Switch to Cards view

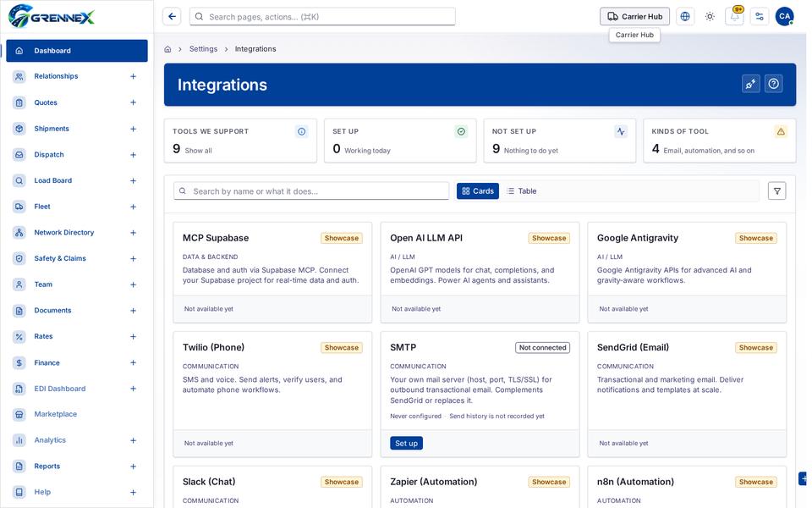(477, 191)
